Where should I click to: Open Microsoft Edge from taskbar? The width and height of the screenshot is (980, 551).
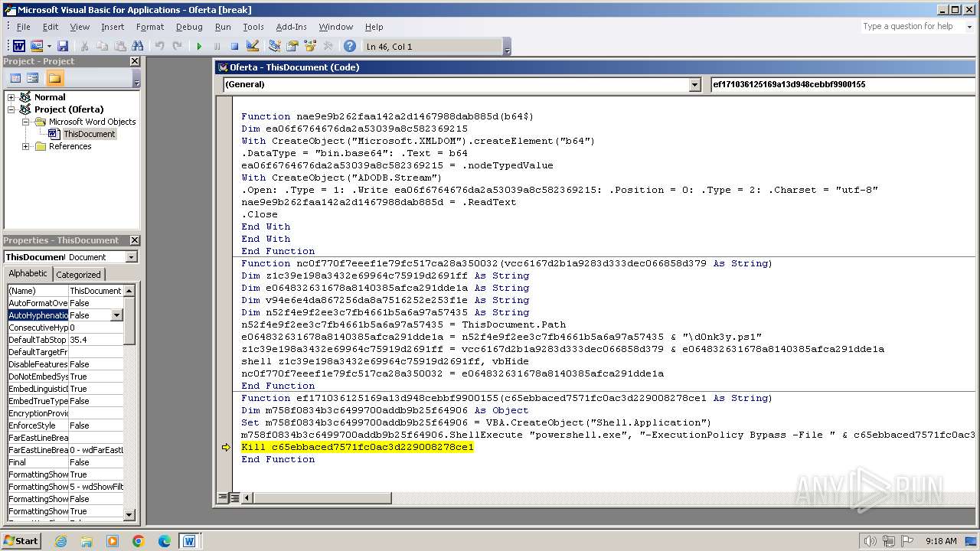click(165, 541)
